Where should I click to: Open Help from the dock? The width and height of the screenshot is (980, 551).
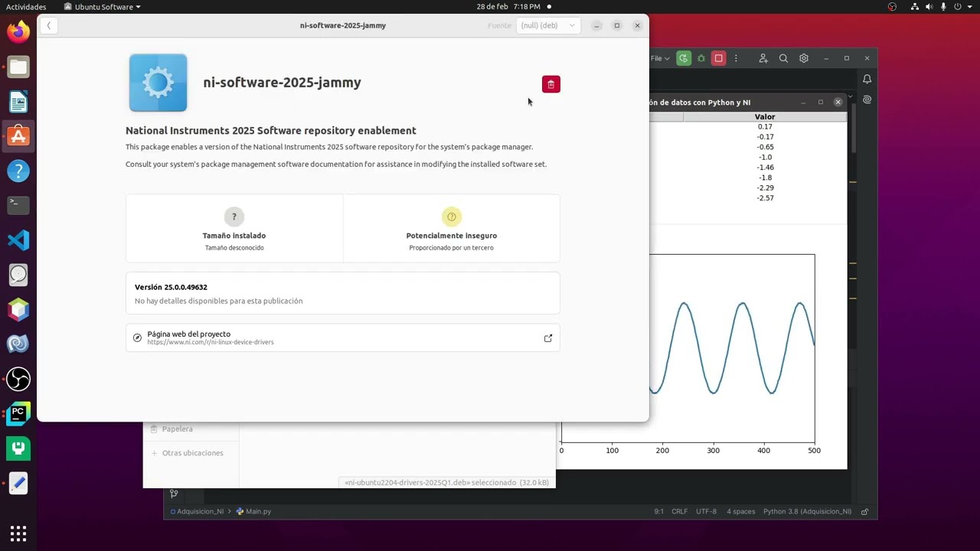(18, 171)
